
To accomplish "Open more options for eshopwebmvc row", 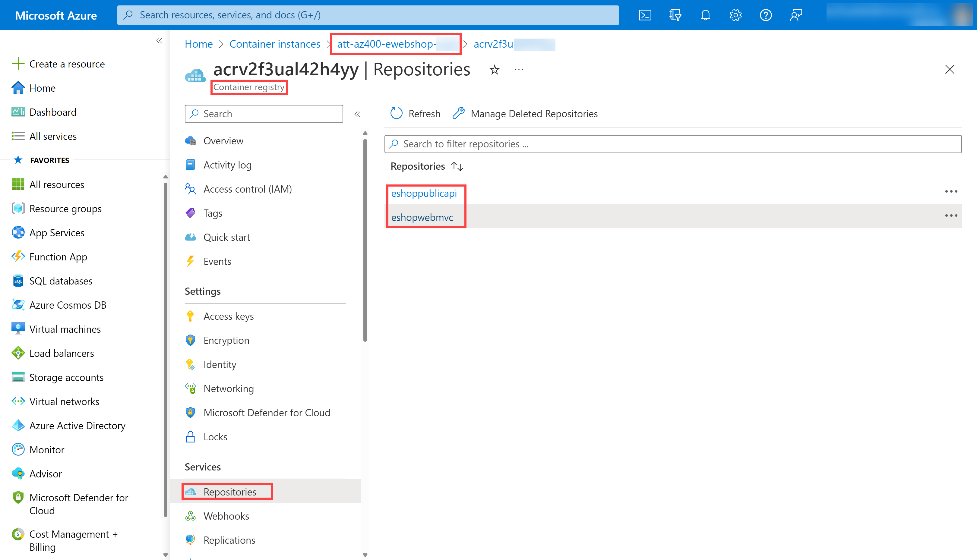I will click(x=951, y=216).
